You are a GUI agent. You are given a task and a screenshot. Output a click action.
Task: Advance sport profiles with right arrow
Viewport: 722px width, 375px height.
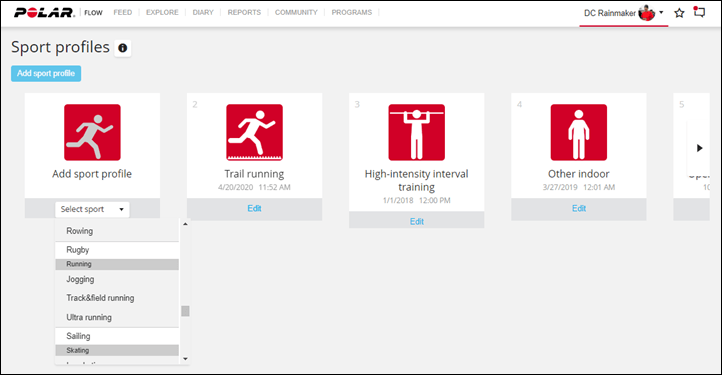click(x=699, y=148)
